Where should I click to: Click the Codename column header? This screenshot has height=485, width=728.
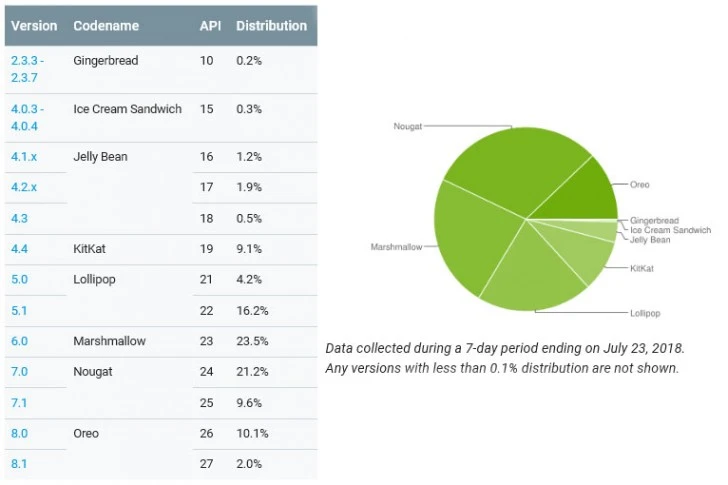105,26
